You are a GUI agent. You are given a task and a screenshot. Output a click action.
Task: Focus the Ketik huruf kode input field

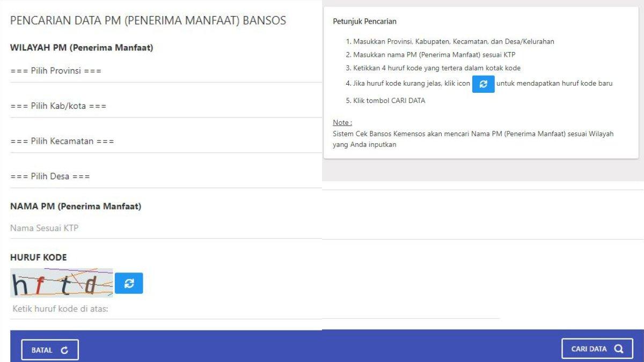point(166,309)
